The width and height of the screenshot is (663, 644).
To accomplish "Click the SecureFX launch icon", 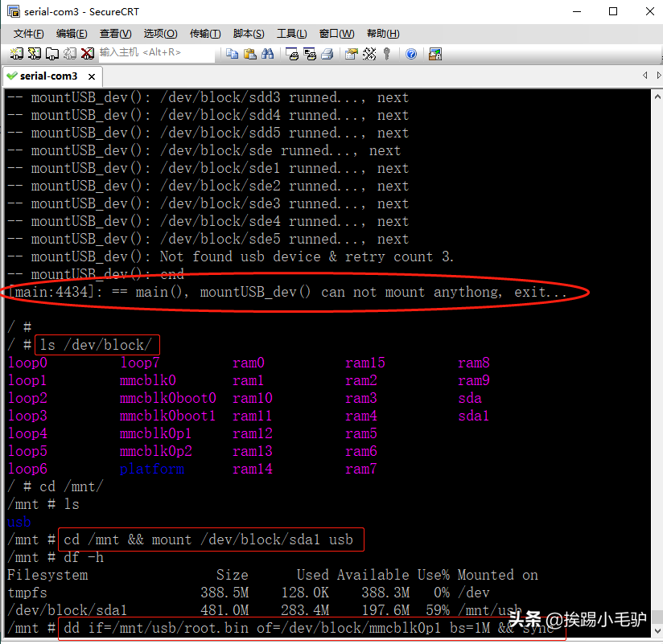I will pyautogui.click(x=435, y=54).
